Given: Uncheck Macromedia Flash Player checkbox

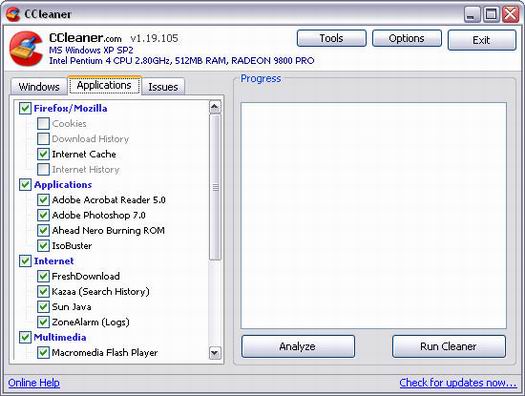Looking at the screenshot, I should (x=43, y=352).
